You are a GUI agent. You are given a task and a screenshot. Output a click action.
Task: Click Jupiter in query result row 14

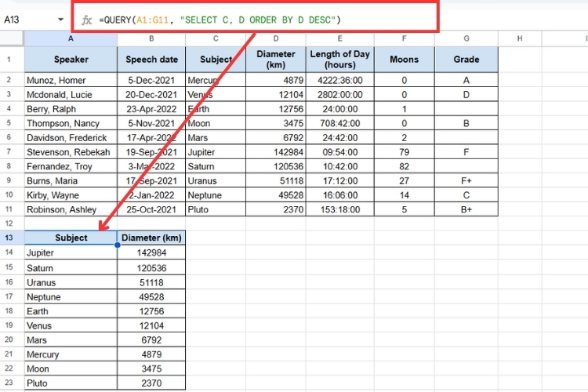tap(71, 252)
